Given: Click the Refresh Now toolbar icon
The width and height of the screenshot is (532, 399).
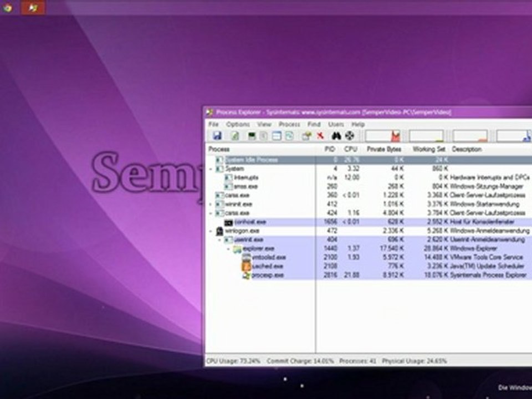Looking at the screenshot, I should tap(235, 136).
